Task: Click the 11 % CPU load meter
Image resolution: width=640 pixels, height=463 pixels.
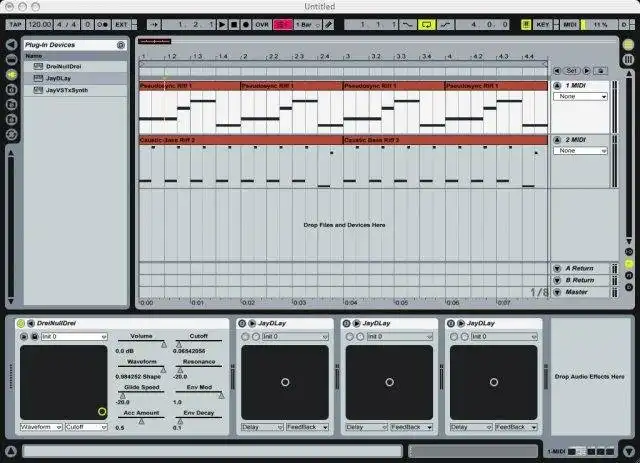Action: [600, 24]
